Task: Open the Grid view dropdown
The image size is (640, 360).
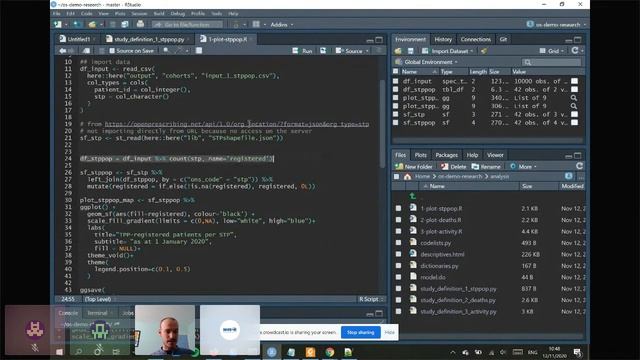Action: click(x=552, y=51)
